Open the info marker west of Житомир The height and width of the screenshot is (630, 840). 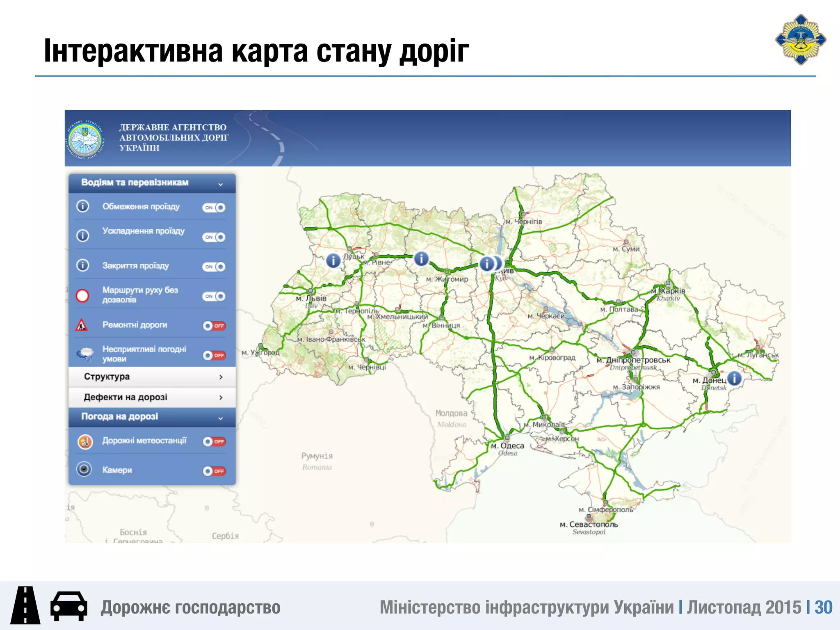coord(421,259)
